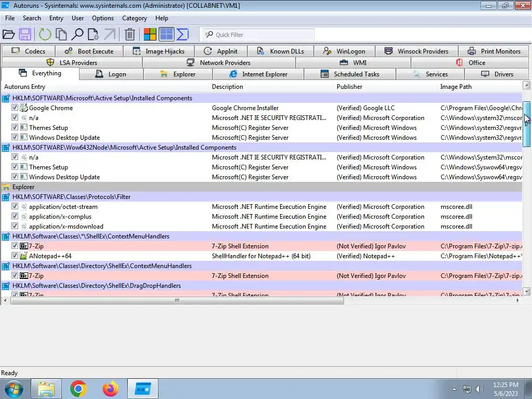532x399 pixels.
Task: Switch to the Logon tab
Action: pos(111,74)
